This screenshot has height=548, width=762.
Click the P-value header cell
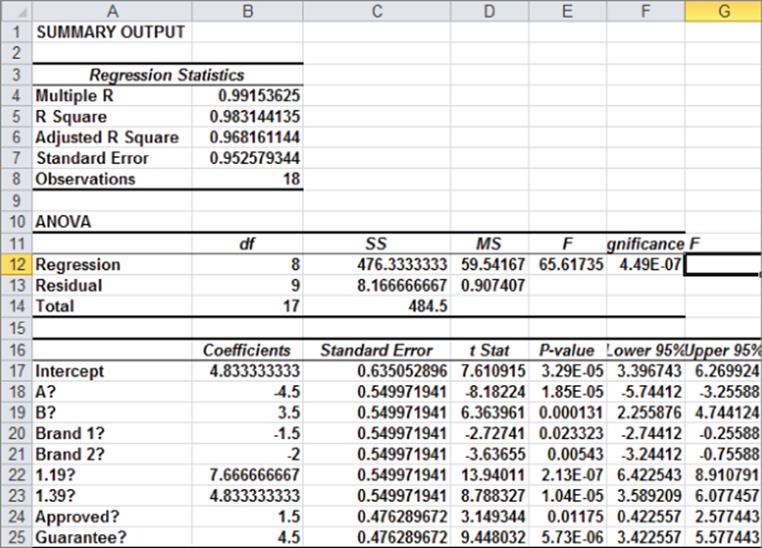[567, 350]
